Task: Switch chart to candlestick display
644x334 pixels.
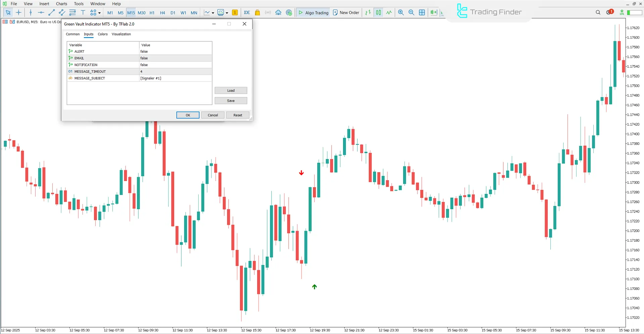Action: point(378,12)
